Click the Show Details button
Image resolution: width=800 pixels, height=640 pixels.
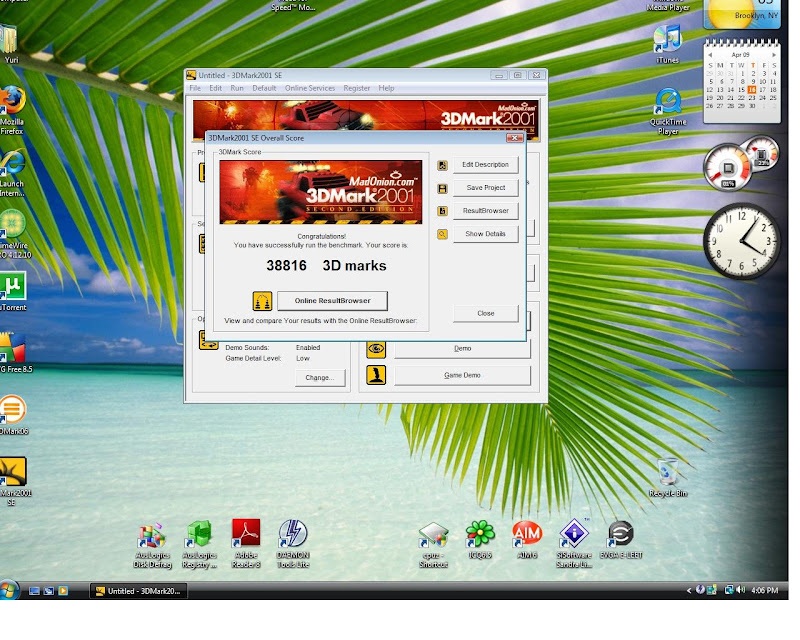pos(486,234)
